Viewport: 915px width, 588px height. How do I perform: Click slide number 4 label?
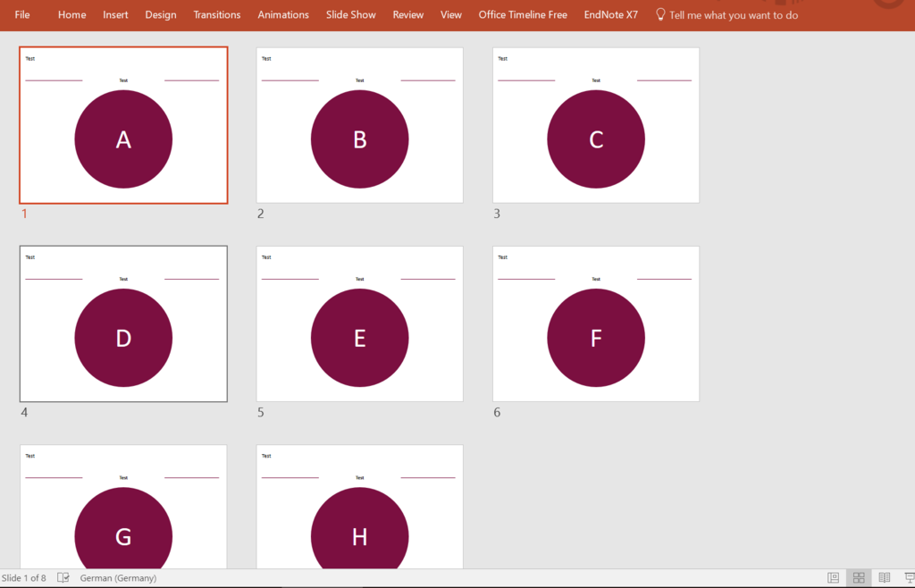(24, 413)
